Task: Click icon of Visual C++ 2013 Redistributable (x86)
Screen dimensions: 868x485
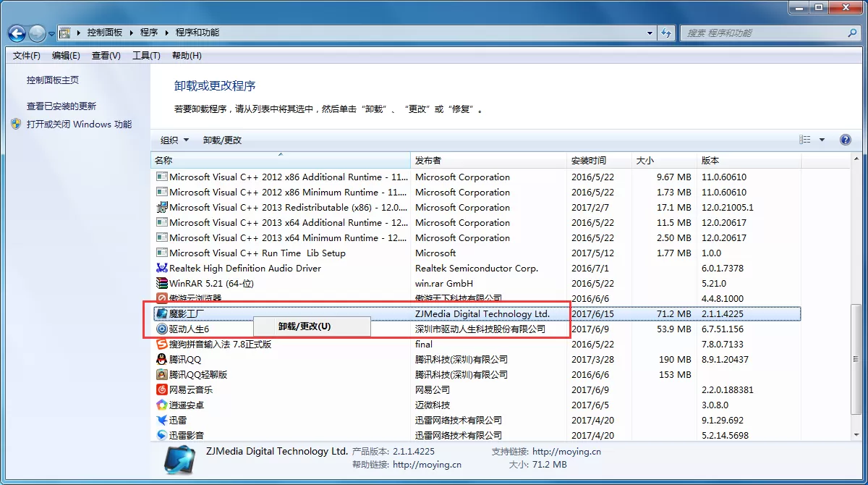Action: point(162,207)
